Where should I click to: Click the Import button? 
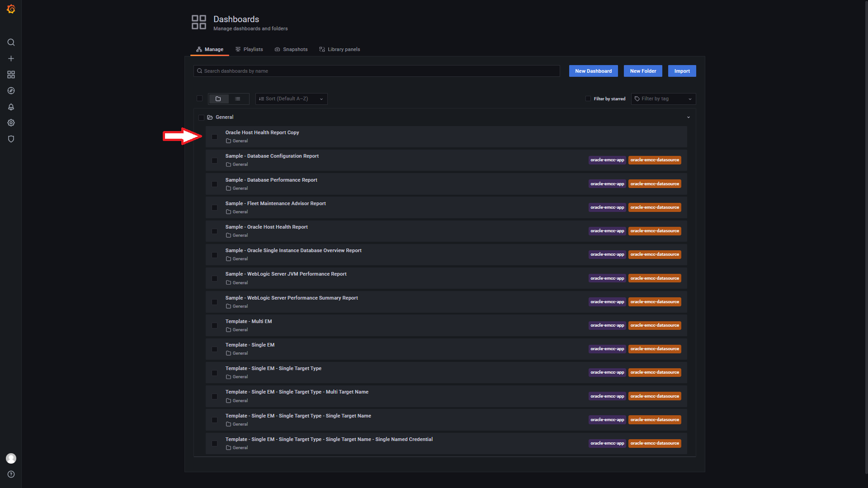tap(682, 71)
